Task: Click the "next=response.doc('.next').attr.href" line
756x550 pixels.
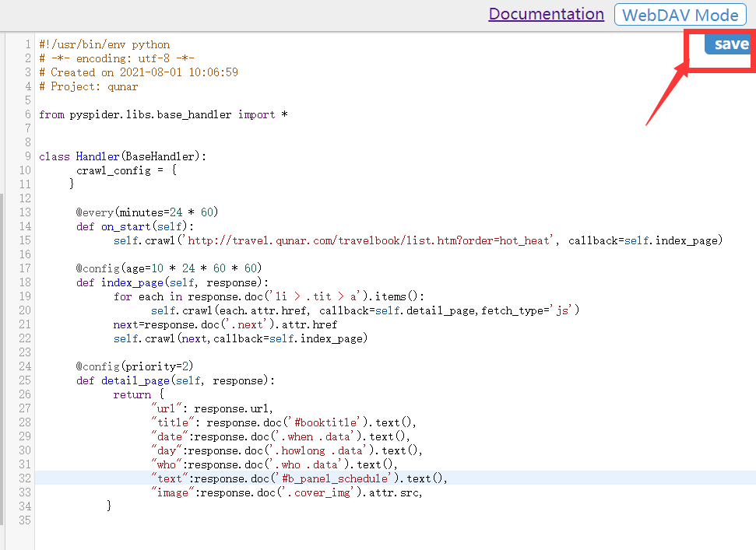Action: click(225, 324)
